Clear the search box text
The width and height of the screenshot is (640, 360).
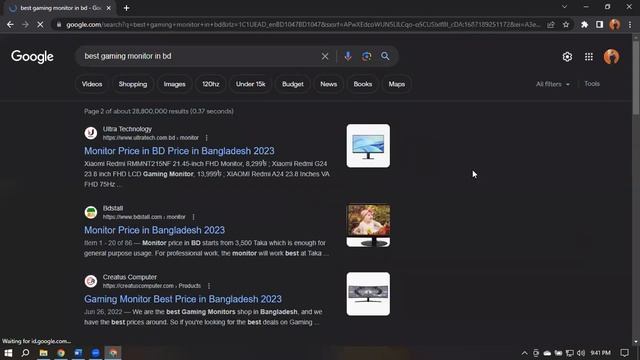click(x=325, y=56)
